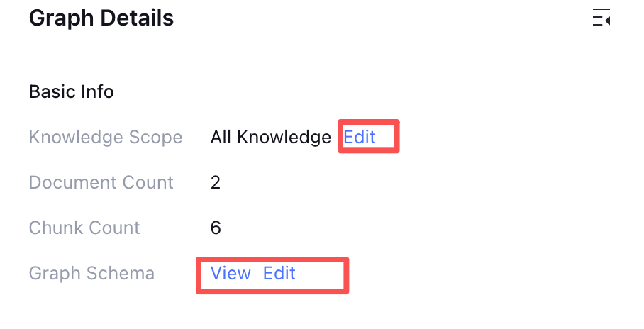This screenshot has height=329, width=644.
Task: Open the Graph Schema View link
Action: click(231, 273)
